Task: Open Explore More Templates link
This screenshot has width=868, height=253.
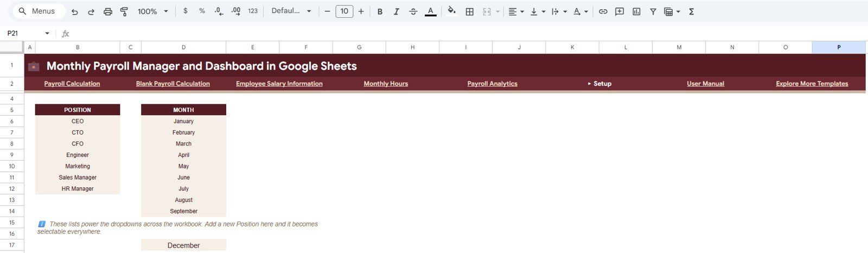Action: pyautogui.click(x=812, y=84)
